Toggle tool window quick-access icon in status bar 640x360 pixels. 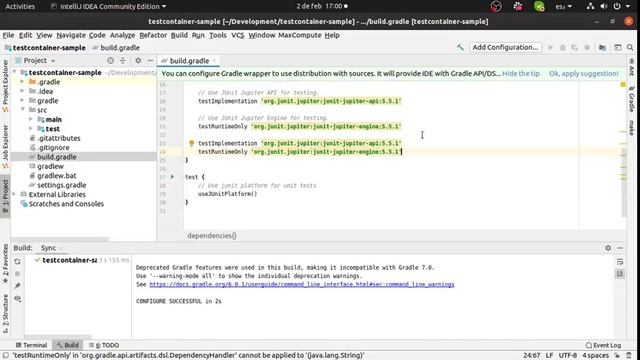(x=6, y=355)
